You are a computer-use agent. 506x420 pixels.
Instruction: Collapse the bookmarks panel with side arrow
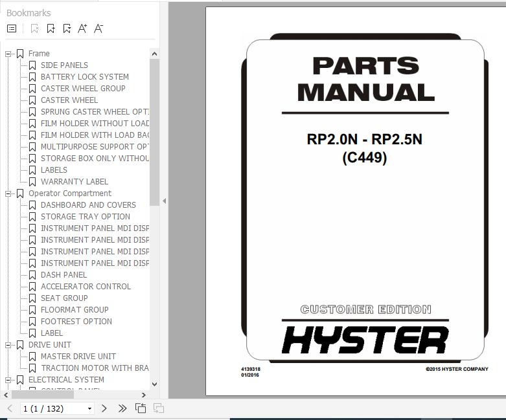point(165,201)
